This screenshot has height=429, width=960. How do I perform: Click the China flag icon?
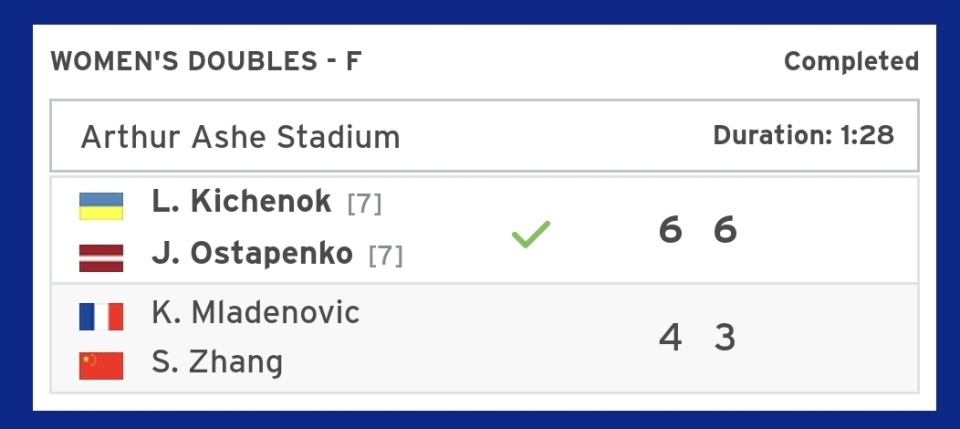(101, 366)
